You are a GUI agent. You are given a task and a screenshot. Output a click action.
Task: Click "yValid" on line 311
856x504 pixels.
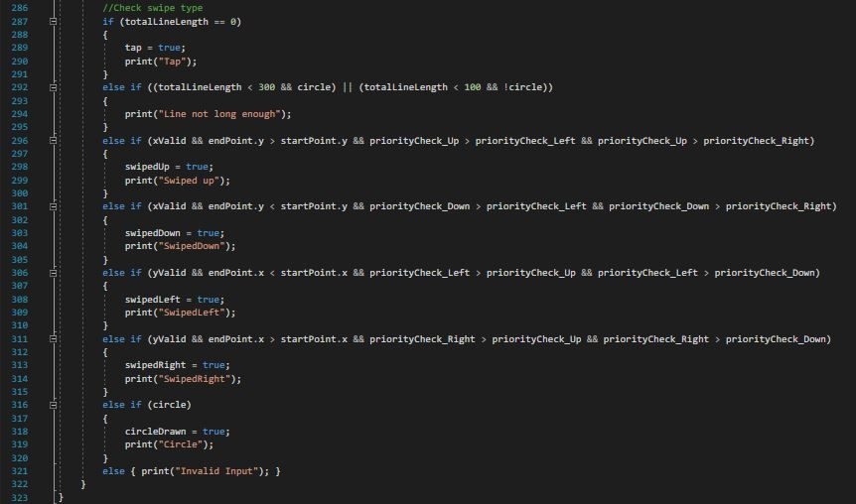[x=169, y=339]
